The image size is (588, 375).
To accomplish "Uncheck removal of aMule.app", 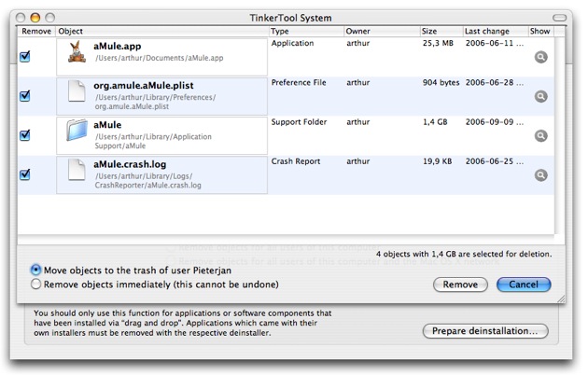I will pos(25,56).
